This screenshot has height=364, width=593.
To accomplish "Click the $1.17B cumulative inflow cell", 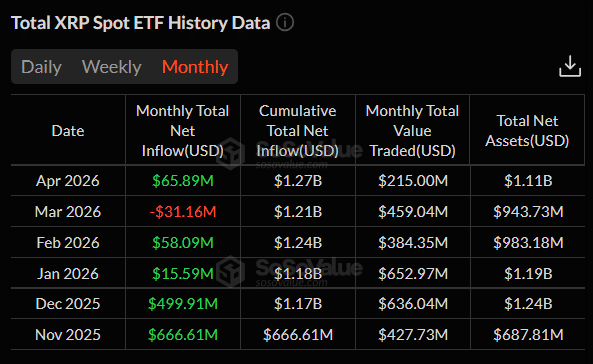I will 298,304.
